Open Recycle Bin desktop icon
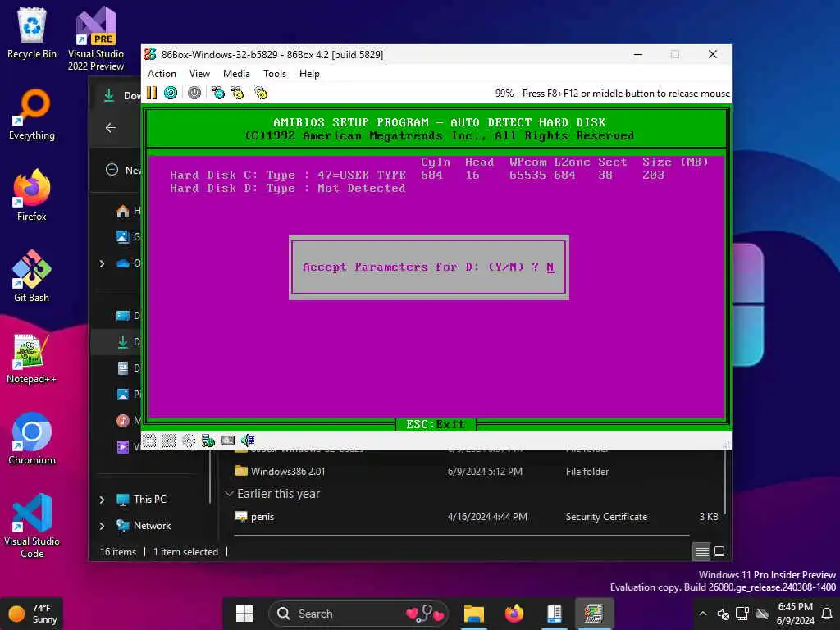 coord(32,33)
